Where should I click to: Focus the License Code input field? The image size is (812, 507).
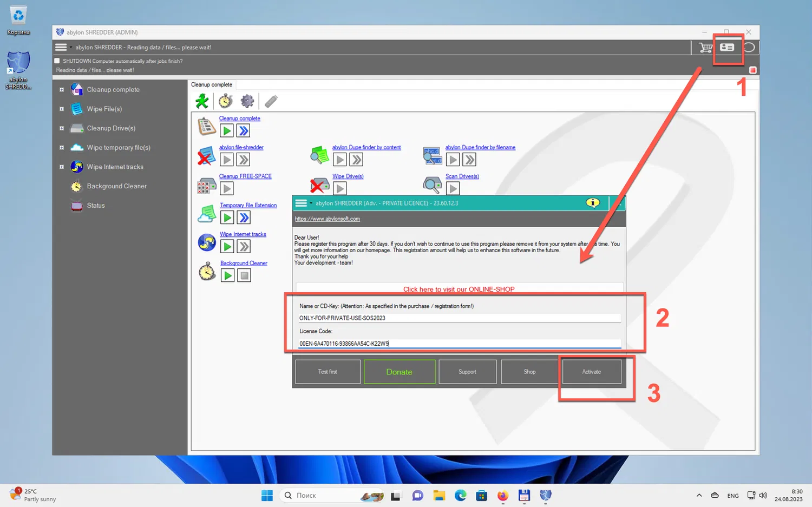(x=460, y=344)
